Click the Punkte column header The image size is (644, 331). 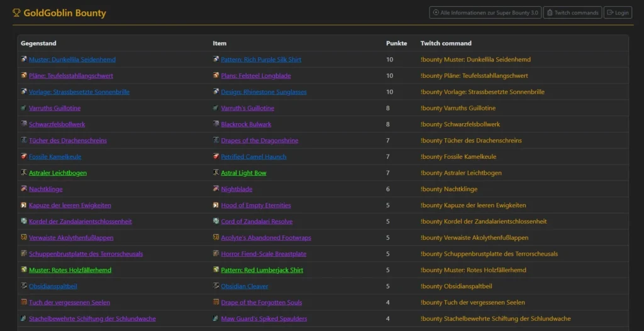point(397,43)
